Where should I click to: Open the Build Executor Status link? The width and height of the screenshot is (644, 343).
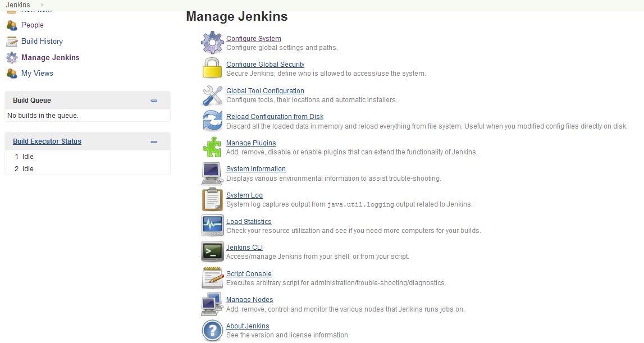click(47, 141)
